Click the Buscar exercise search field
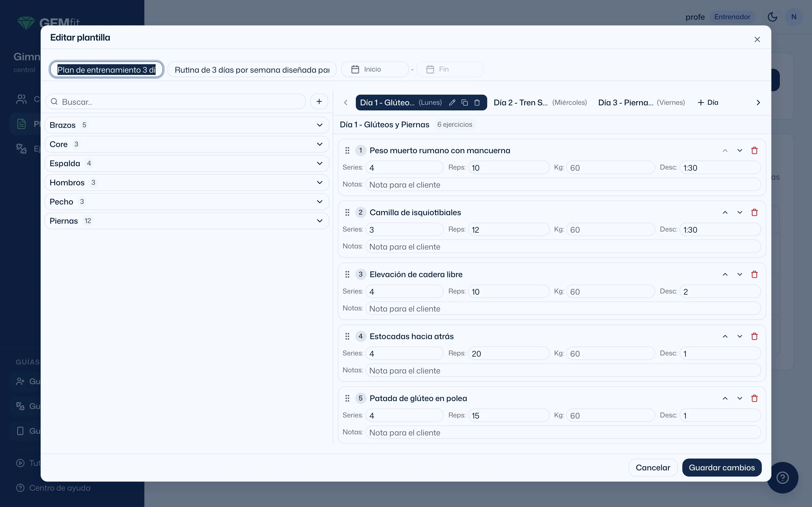 [x=175, y=102]
